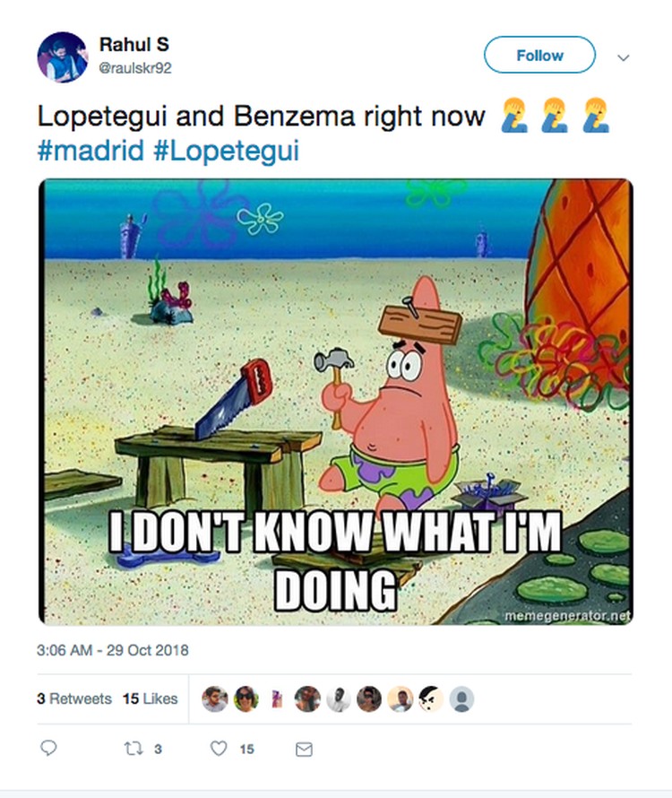This screenshot has height=798, width=672.
Task: View the 3 Retweets list
Action: [x=74, y=699]
